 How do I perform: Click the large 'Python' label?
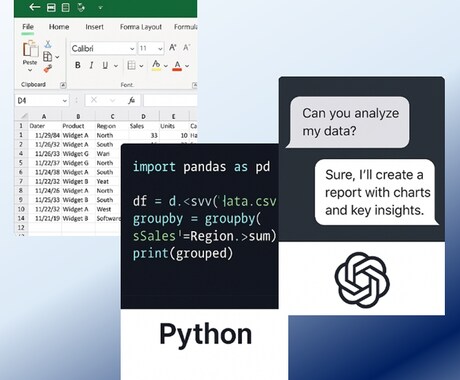click(205, 334)
